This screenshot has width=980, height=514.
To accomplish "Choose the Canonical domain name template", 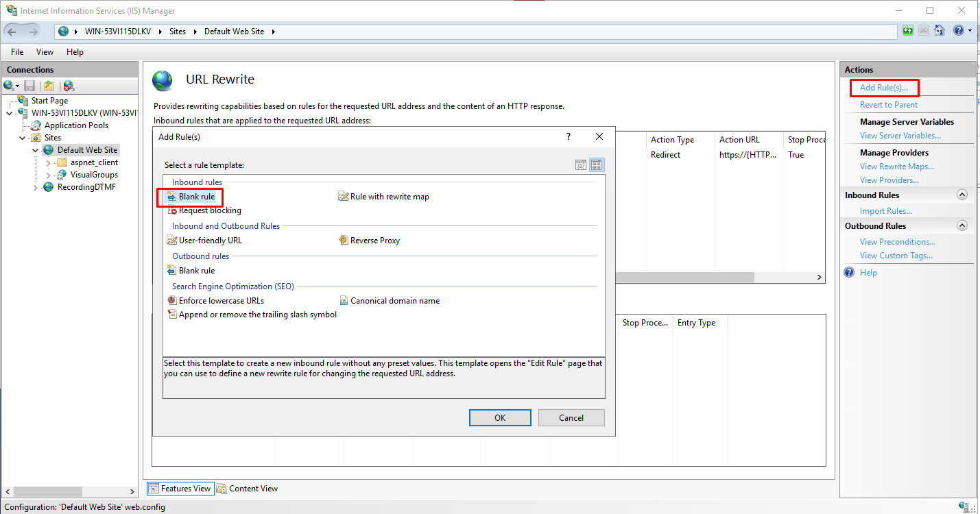I will tap(394, 301).
